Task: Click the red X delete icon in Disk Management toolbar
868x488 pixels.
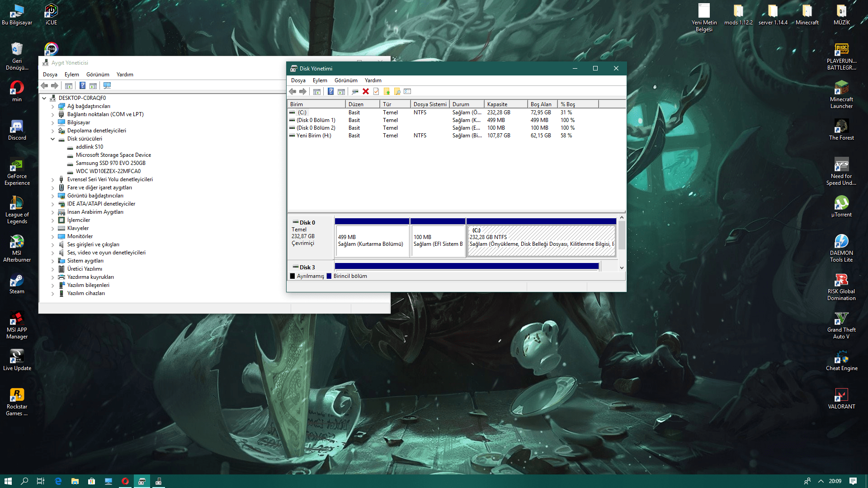Action: (366, 91)
